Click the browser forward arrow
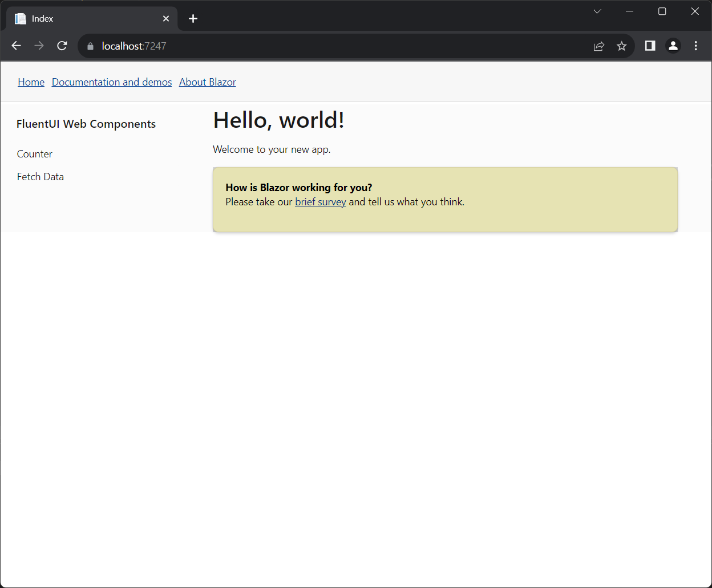 [39, 46]
